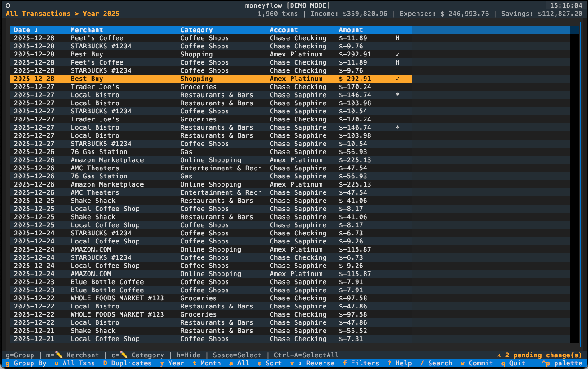The image size is (588, 369).
Task: Click the 'moneyflow [DEMO MODE]' title
Action: pyautogui.click(x=288, y=5)
